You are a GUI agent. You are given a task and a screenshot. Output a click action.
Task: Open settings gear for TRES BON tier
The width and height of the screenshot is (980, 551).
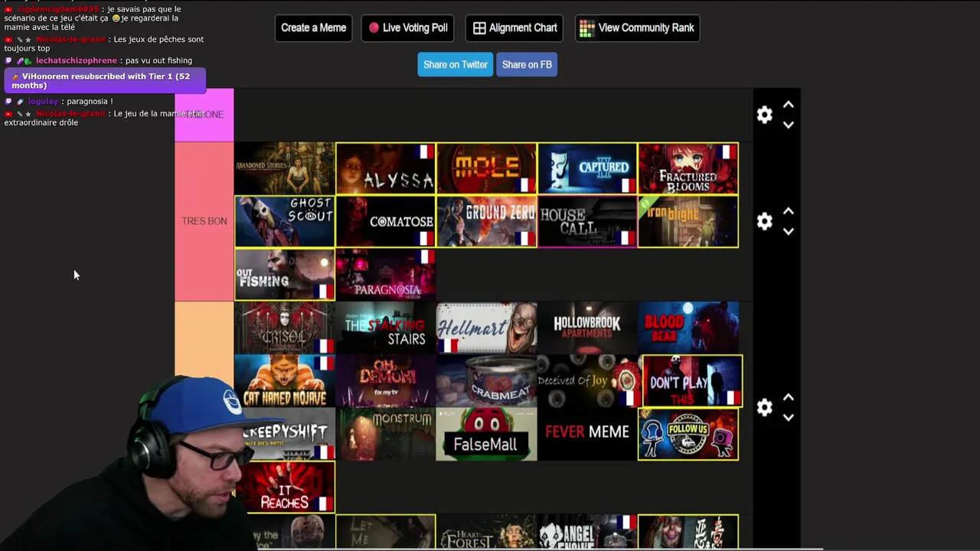pos(764,221)
